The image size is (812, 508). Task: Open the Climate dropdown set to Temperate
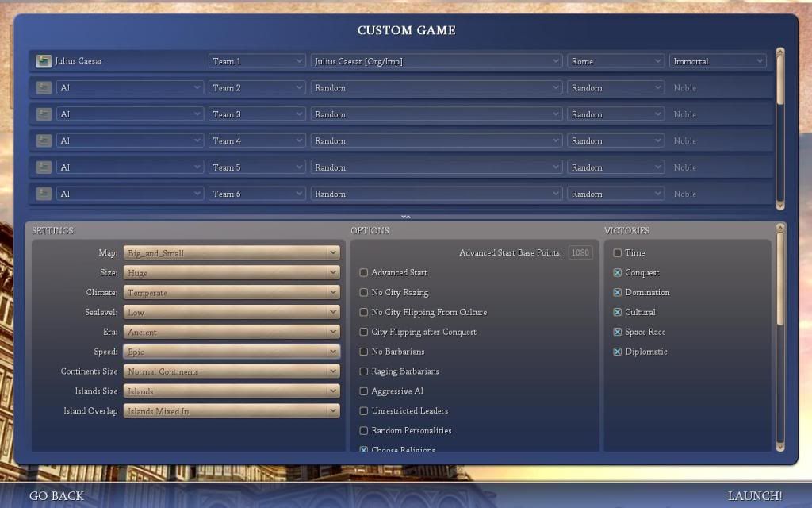pos(232,292)
